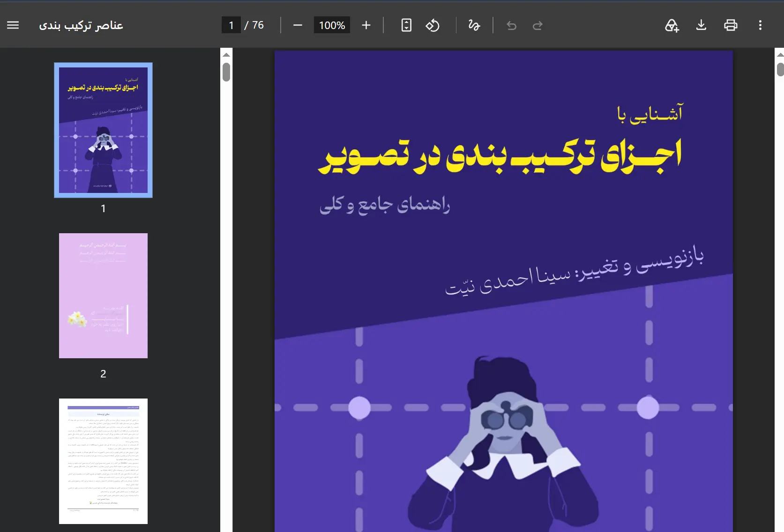The image size is (784, 532).
Task: Click the yellow heading 'اجزای ترکیب بندی در تصویر'
Action: [x=500, y=156]
